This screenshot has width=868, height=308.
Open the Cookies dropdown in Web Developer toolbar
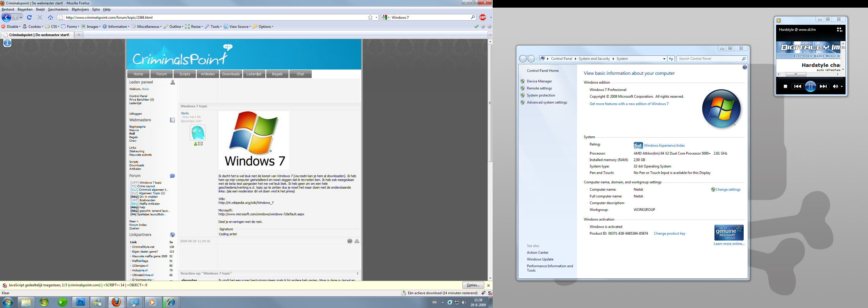33,27
